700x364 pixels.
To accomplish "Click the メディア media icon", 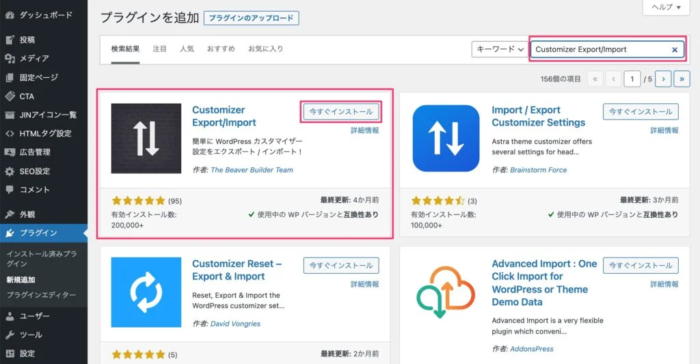I will tap(9, 59).
